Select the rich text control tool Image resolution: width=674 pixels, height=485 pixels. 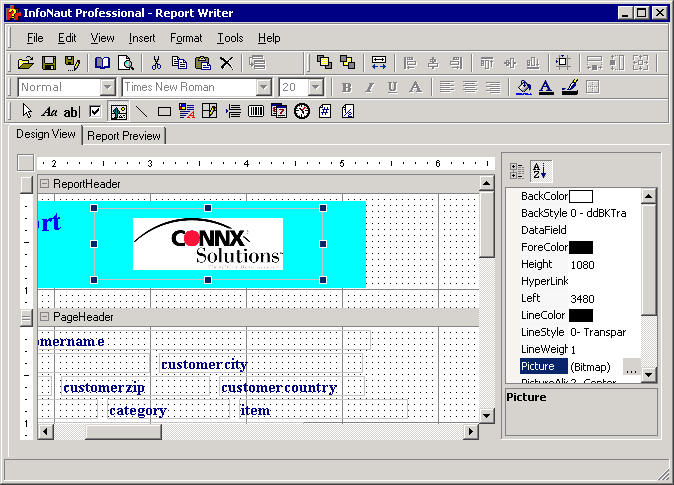coord(187,111)
